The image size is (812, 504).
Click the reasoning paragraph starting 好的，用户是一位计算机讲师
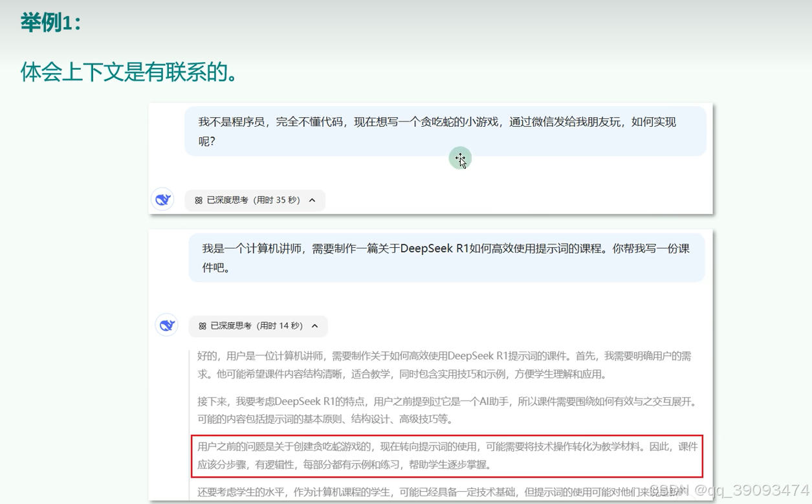click(444, 365)
